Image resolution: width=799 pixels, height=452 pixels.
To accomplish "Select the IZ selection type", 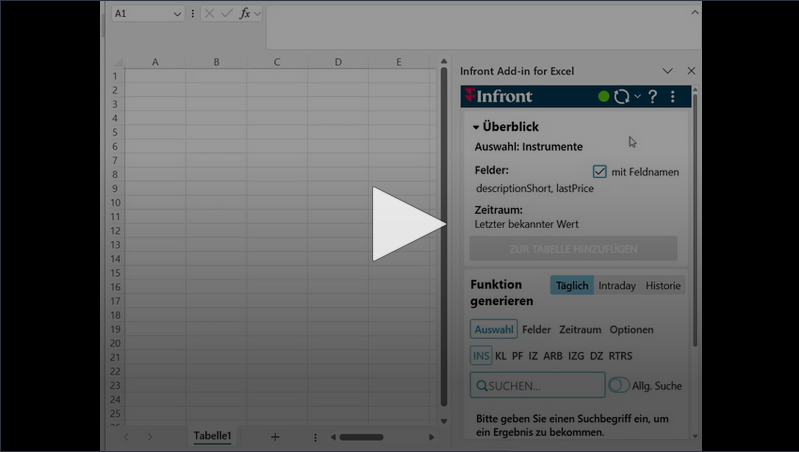I will coord(533,356).
